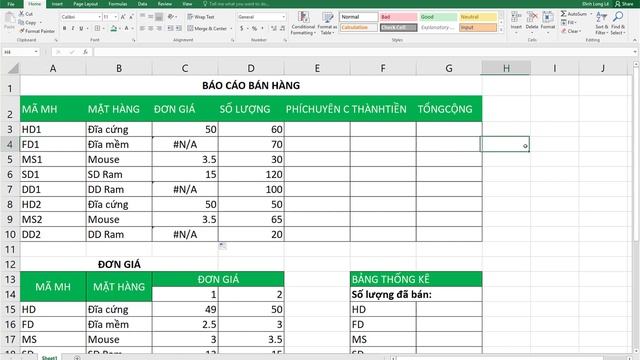
Task: Open Merge & Center dropdown arrow
Action: coord(231,29)
